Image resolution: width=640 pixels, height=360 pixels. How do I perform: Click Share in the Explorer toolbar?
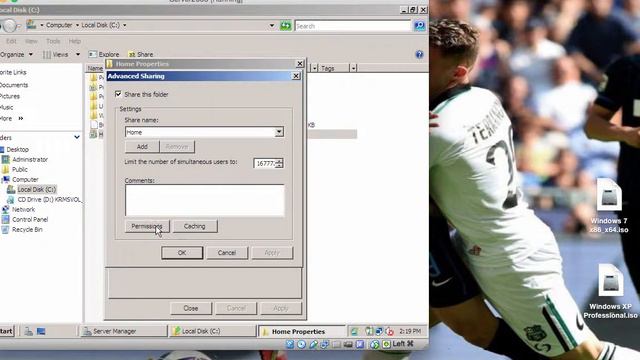pyautogui.click(x=140, y=54)
